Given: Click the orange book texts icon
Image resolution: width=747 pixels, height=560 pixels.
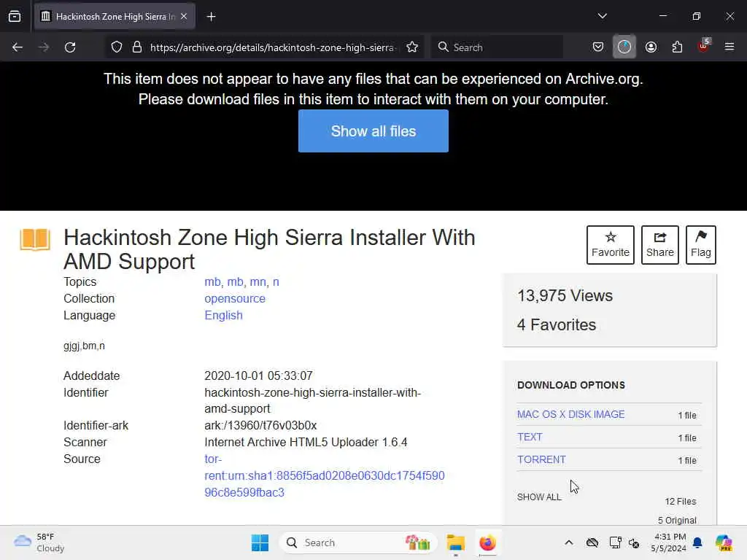Looking at the screenshot, I should tap(35, 239).
